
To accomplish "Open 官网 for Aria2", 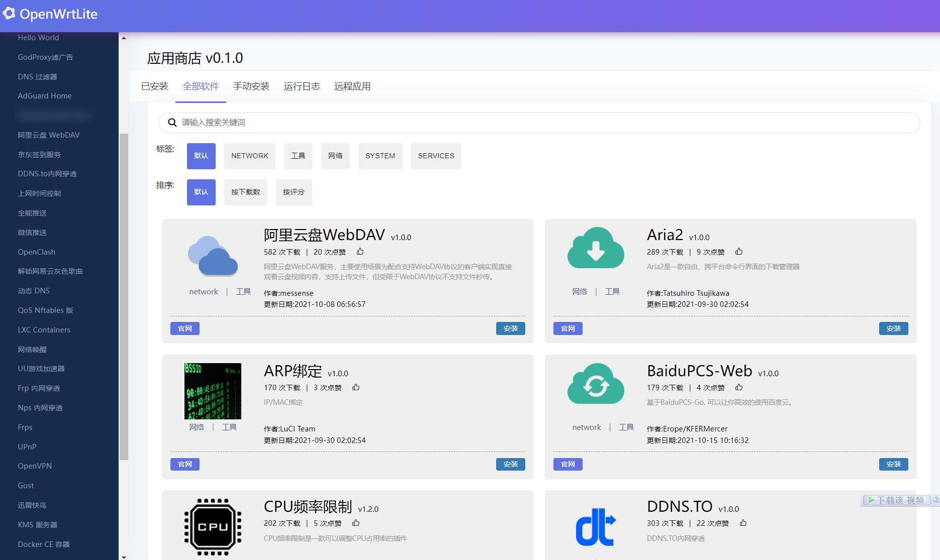I will tap(568, 328).
